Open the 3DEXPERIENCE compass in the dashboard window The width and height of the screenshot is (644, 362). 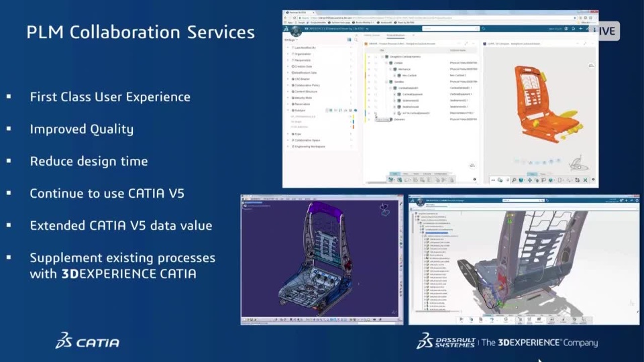coord(296,31)
